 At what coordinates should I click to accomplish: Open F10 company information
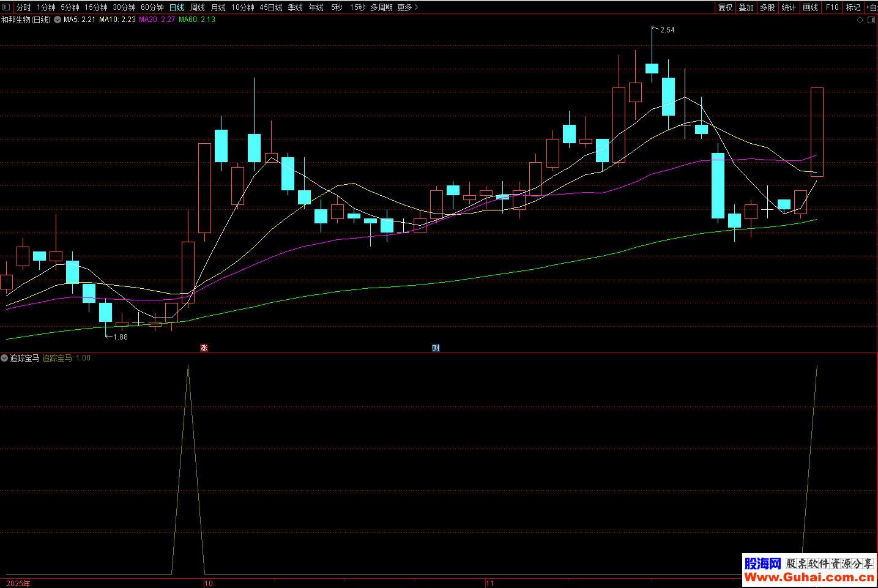tap(832, 7)
